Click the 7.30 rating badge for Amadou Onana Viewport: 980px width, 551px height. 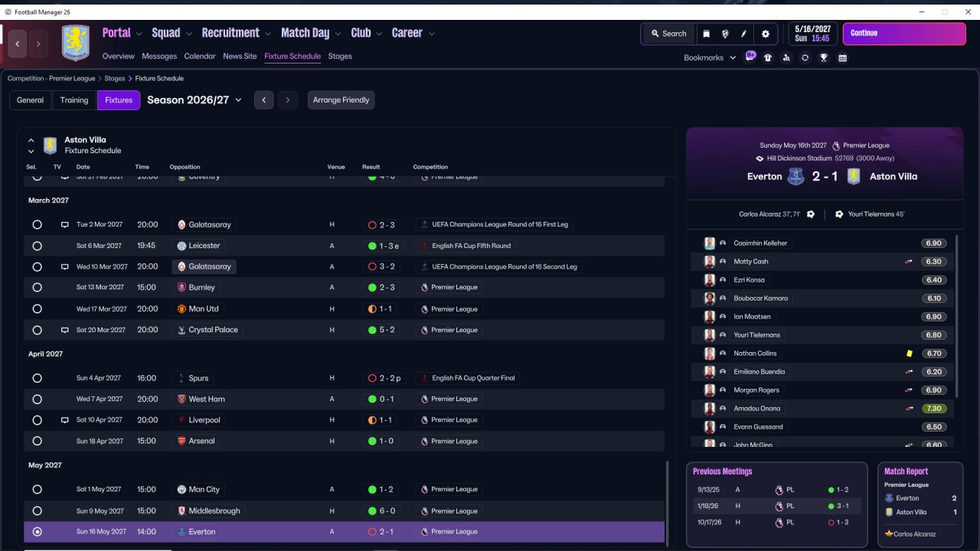934,409
